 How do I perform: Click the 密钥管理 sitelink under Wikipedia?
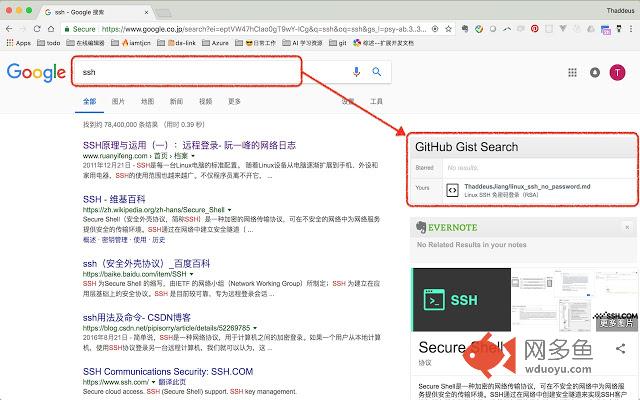pos(114,240)
